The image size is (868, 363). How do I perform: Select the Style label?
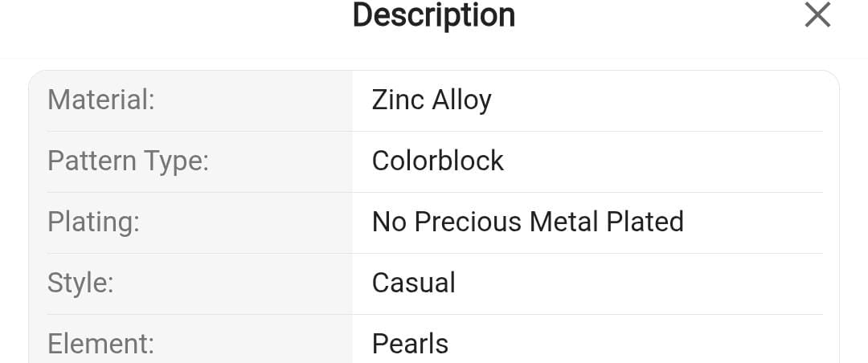[x=82, y=283]
